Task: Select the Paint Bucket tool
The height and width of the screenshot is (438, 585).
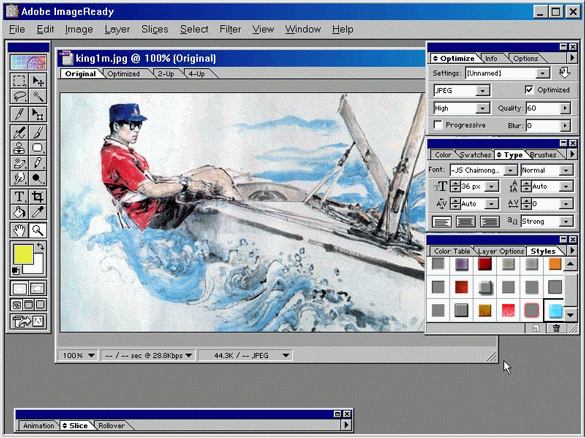Action: tap(19, 212)
